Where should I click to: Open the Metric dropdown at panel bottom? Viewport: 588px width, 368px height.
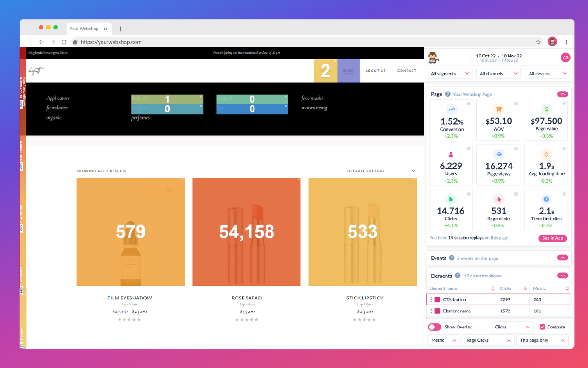coord(444,340)
